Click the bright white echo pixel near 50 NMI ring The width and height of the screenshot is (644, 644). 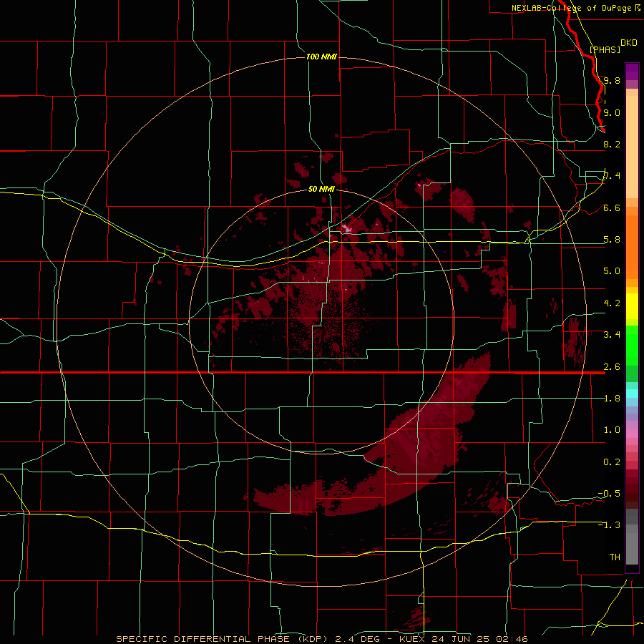pos(346,228)
